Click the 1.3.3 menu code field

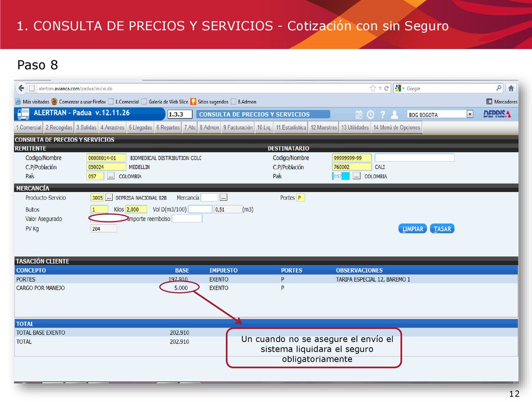click(x=180, y=114)
